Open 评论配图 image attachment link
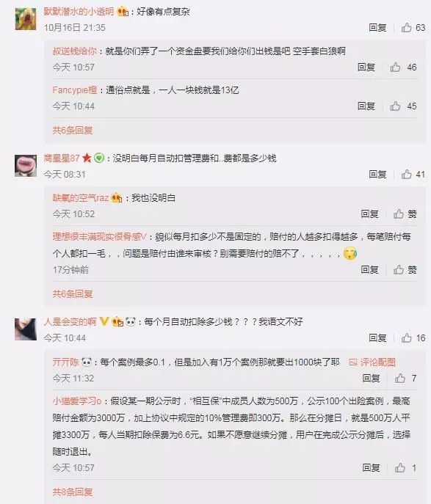Viewport: 431px width, 504px height. pos(372,362)
